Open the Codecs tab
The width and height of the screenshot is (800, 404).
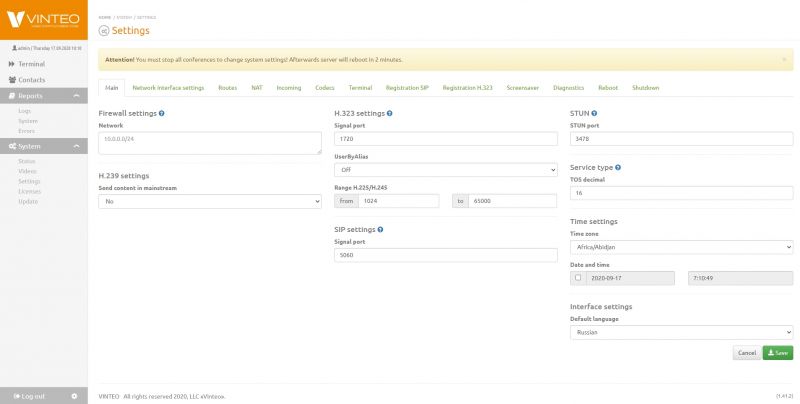click(325, 88)
